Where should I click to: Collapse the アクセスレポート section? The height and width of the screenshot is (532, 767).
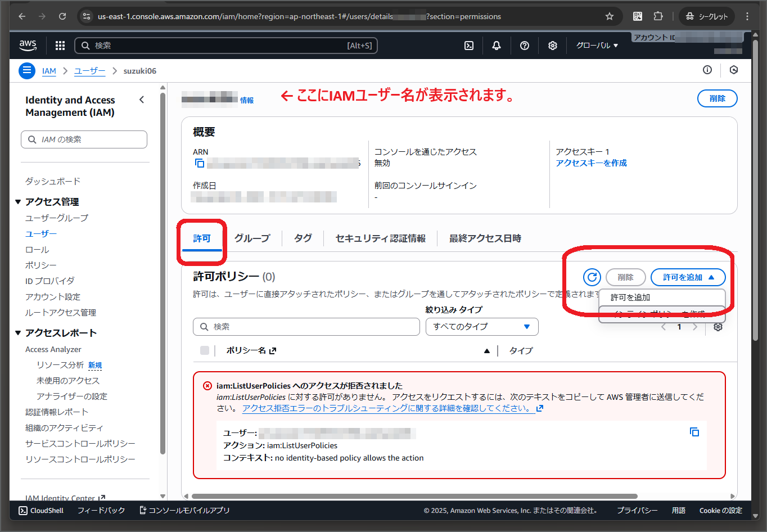tap(56, 333)
